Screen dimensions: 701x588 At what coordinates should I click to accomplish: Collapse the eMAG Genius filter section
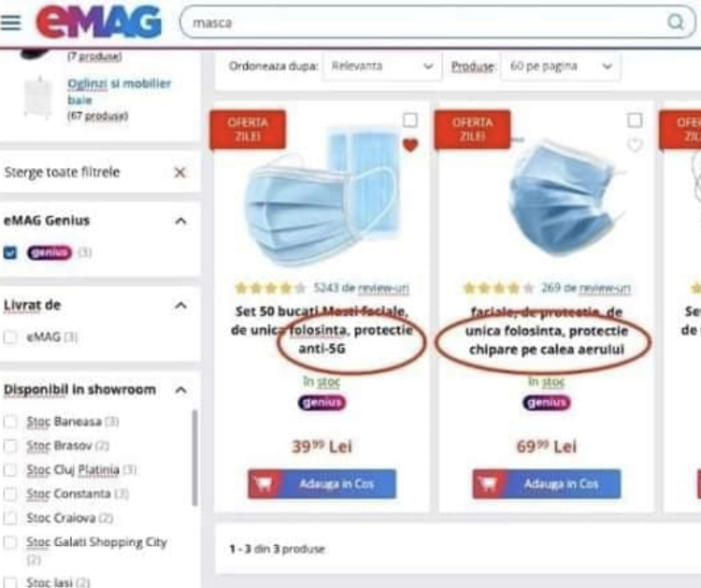coord(180,221)
